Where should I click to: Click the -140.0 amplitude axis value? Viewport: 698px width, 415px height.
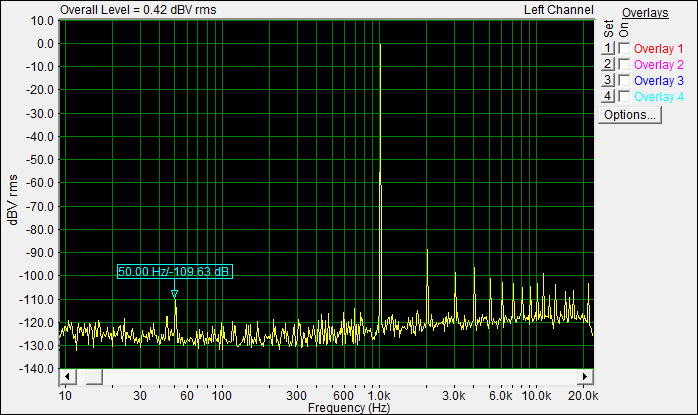point(36,369)
